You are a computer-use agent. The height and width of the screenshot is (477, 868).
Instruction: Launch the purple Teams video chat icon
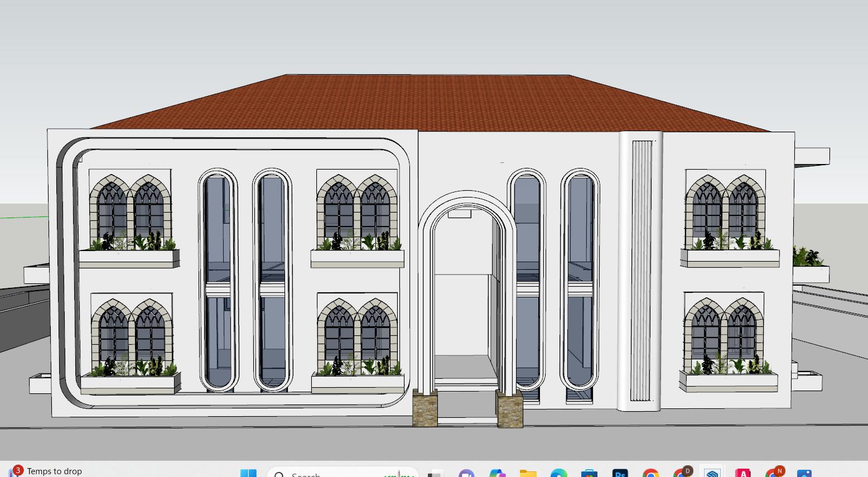(466, 474)
